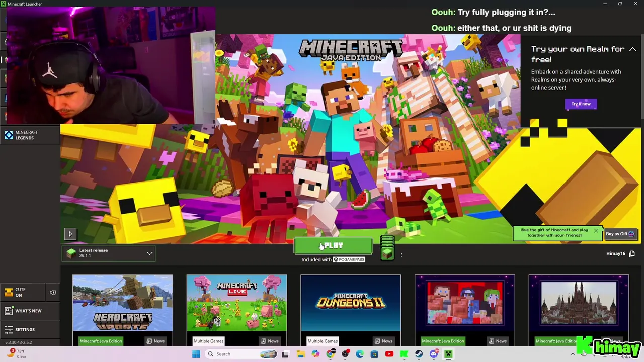Open the three-dot options next to PLAY

pyautogui.click(x=401, y=255)
